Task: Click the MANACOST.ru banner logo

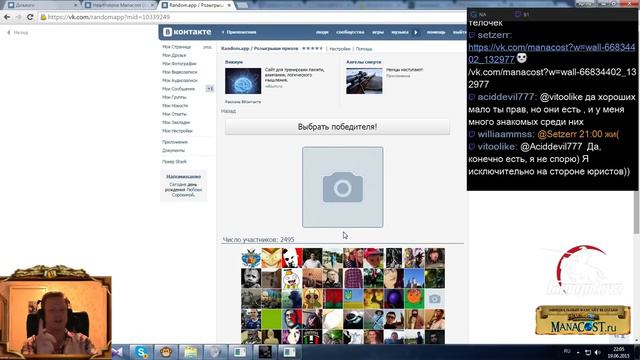Action: coord(583,321)
